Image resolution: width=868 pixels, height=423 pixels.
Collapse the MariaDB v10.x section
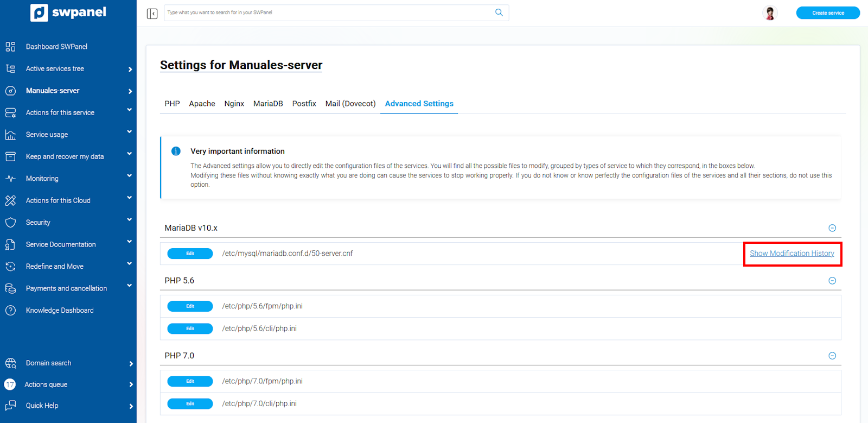point(832,228)
